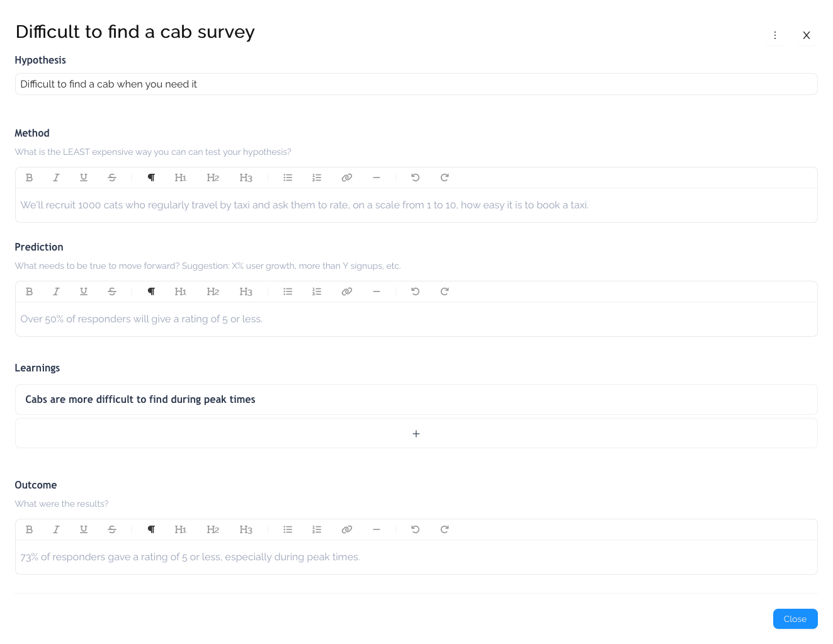Insert bullet list in Method editor
This screenshot has width=833, height=644.
(288, 178)
